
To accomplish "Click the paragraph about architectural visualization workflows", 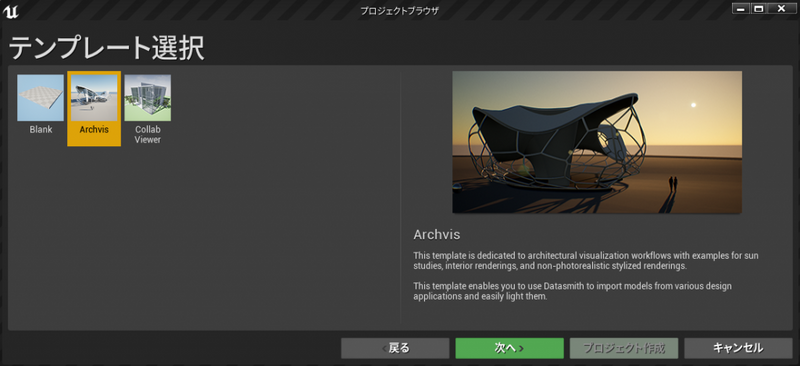I will click(586, 260).
